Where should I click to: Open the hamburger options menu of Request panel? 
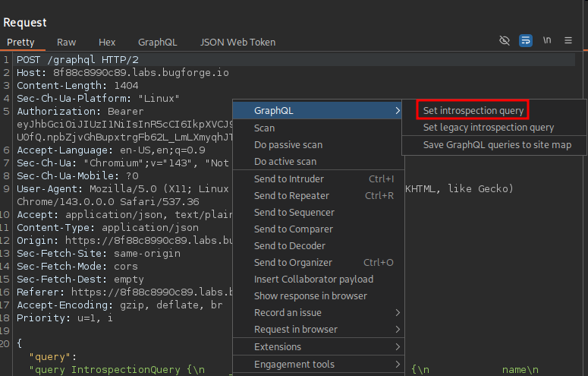(x=568, y=40)
